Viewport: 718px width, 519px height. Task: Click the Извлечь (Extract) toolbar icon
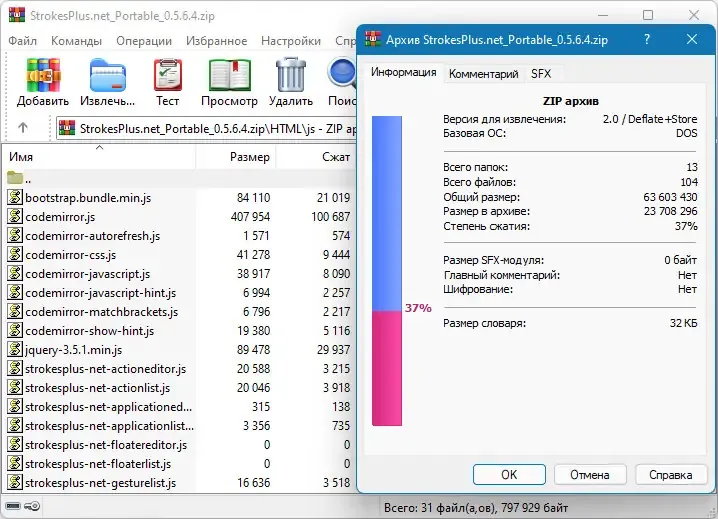(108, 76)
